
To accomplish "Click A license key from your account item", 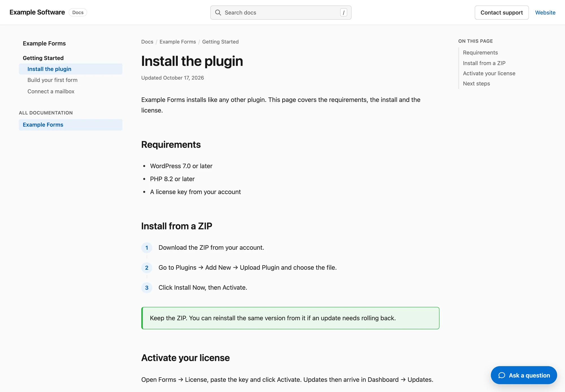I will (195, 192).
